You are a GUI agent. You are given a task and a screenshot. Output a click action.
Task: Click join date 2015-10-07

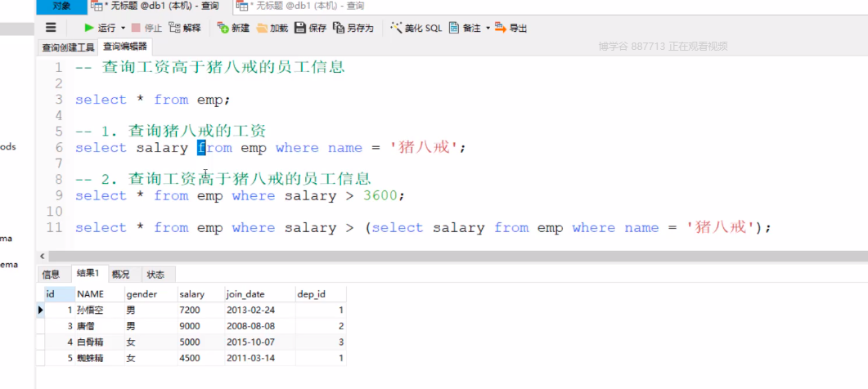point(259,342)
